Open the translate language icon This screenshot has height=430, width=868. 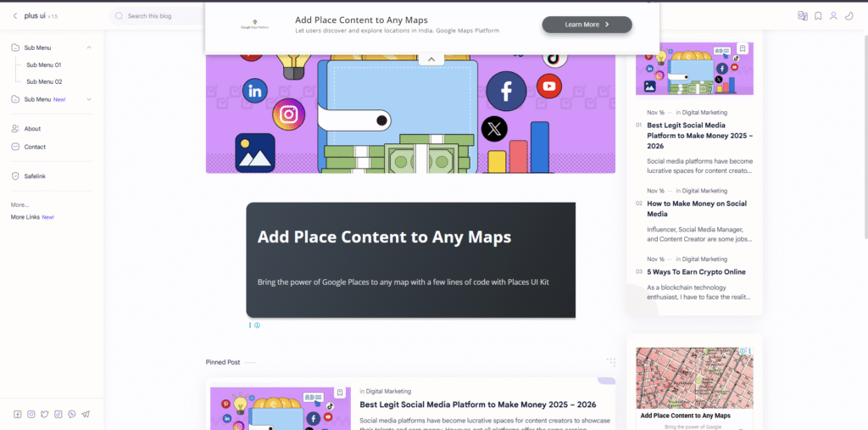pos(802,16)
